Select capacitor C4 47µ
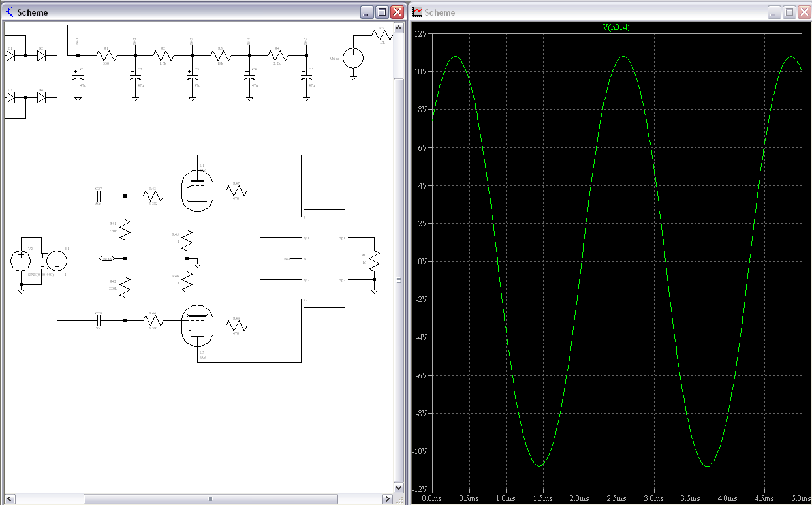Viewport: 812px width, 505px height. tap(249, 76)
